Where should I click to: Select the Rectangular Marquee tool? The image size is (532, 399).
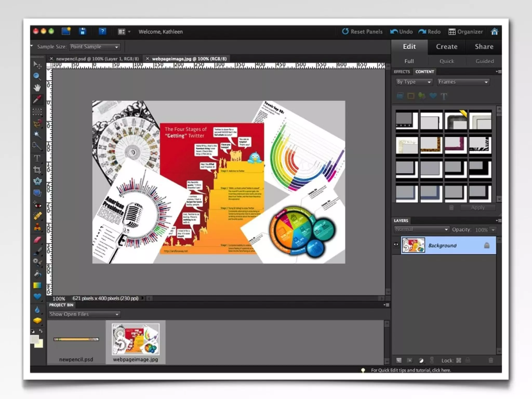pos(37,112)
